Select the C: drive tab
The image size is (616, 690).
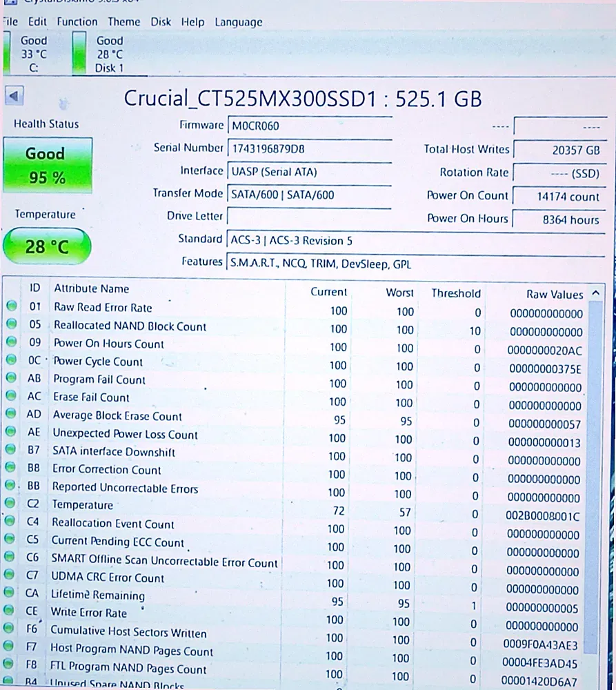[28, 54]
